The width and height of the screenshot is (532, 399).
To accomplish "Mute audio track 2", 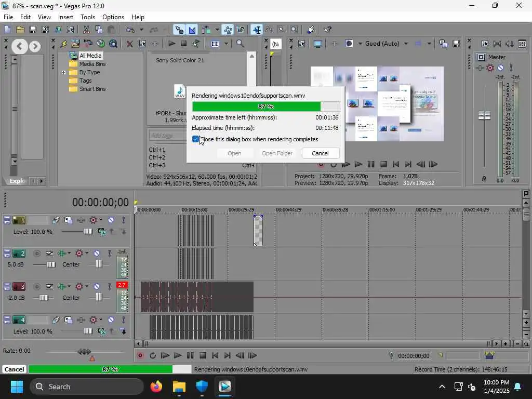I will coord(97,254).
